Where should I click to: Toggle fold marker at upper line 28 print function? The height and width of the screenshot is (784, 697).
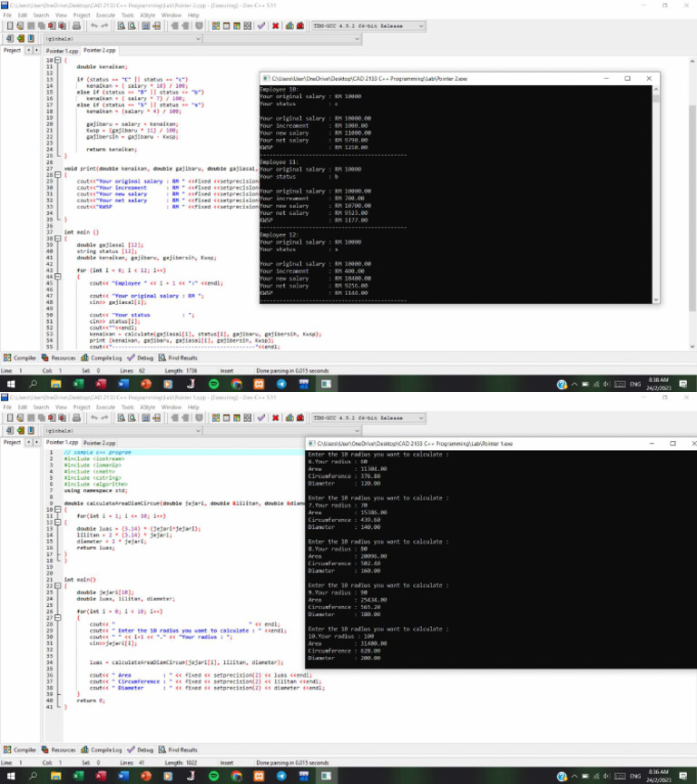(x=59, y=174)
